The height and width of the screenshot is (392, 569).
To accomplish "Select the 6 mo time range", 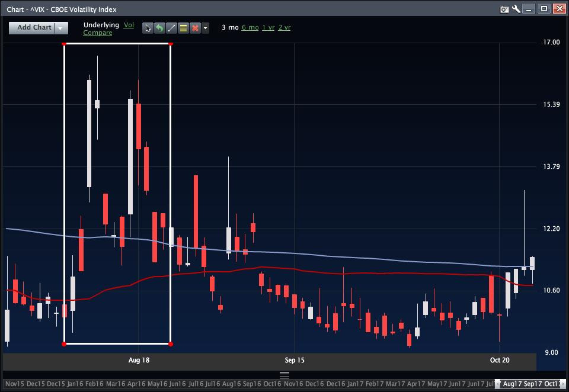I will coord(250,28).
